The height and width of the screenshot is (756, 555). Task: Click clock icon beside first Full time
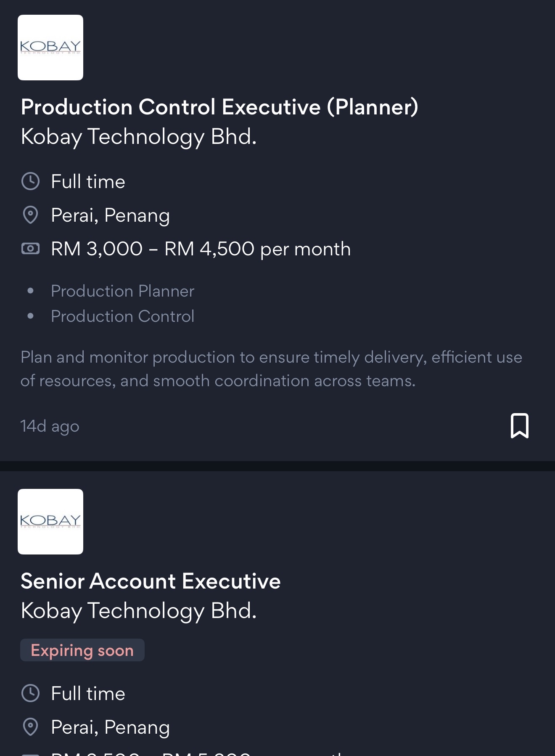pyautogui.click(x=30, y=181)
